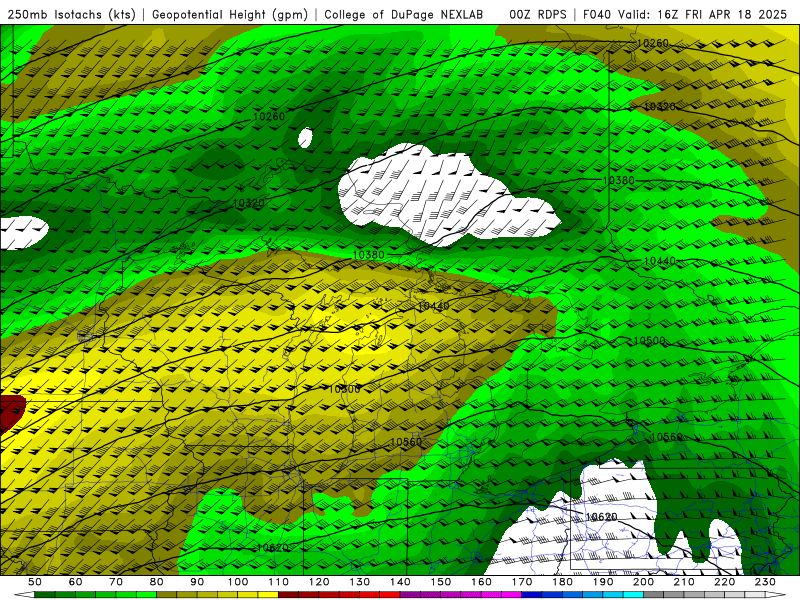Click the '250mb Isotachs (kts)' title text

(72, 14)
